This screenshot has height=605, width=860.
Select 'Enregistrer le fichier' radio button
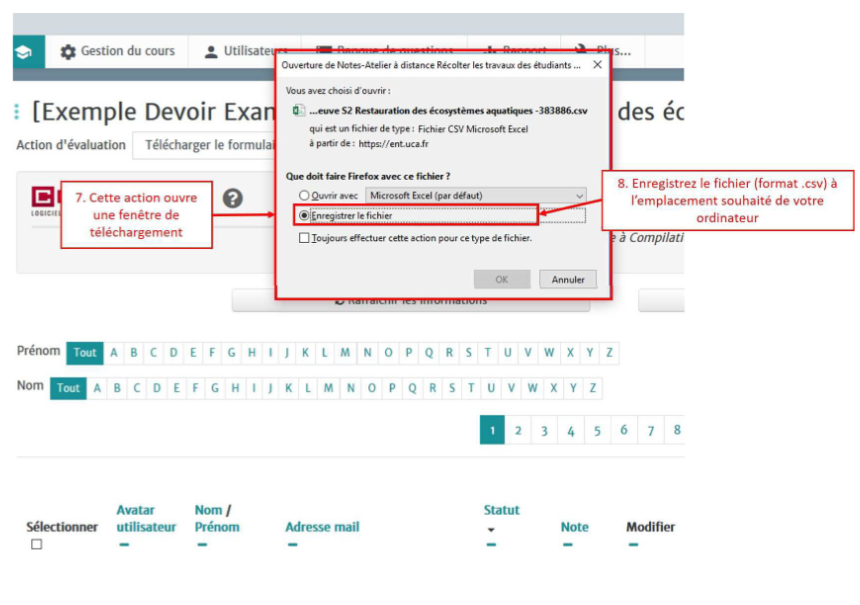(305, 215)
